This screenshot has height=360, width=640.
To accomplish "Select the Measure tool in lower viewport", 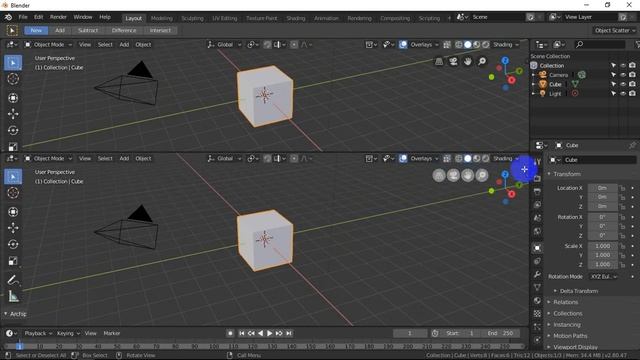I will (13, 296).
